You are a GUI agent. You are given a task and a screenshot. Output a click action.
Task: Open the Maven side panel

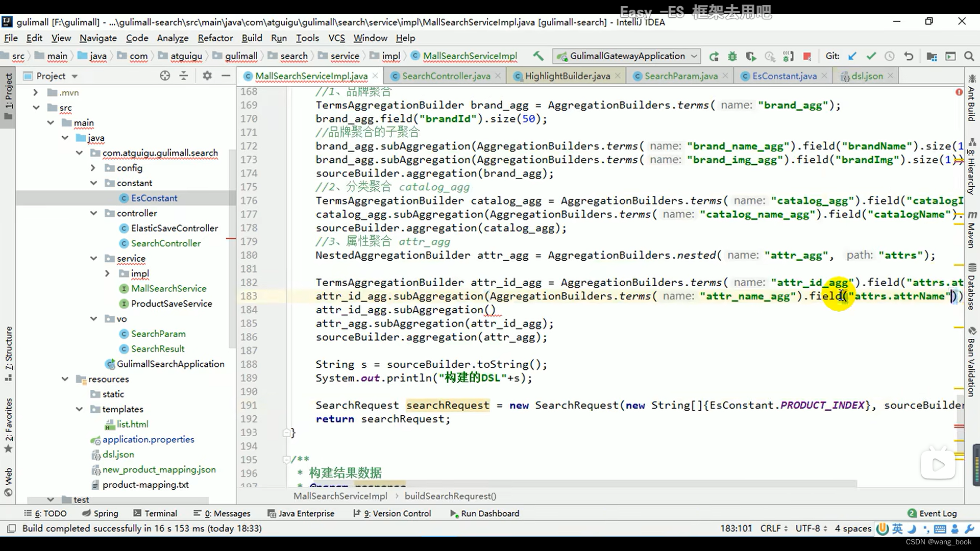pos(971,230)
